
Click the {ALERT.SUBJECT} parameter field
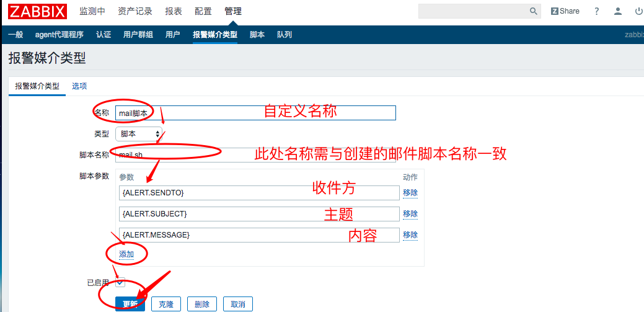[259, 214]
